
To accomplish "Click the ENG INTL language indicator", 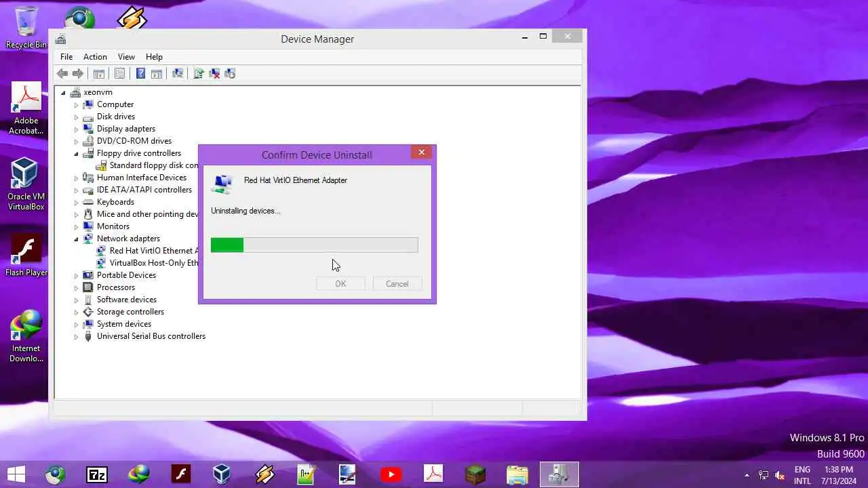I will click(x=802, y=475).
